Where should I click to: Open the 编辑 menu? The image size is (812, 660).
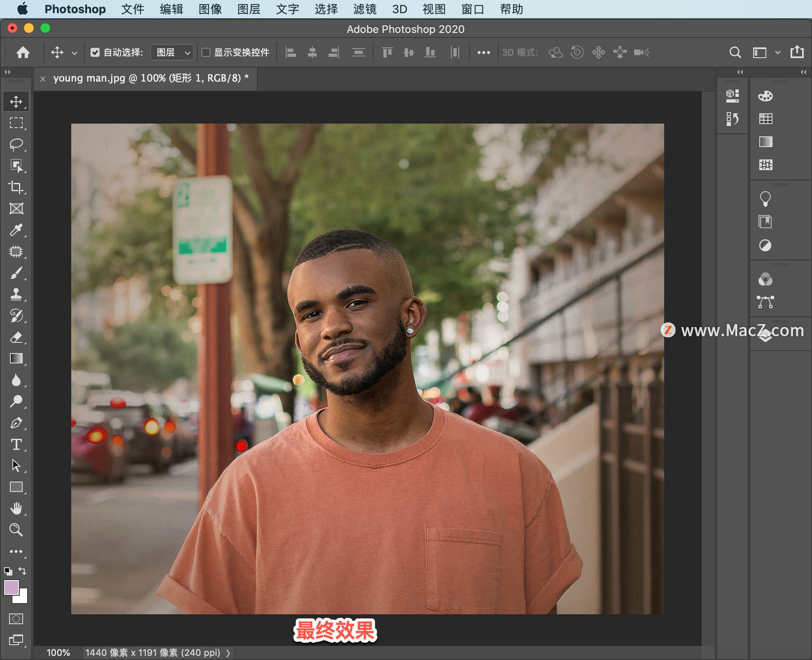pos(171,9)
